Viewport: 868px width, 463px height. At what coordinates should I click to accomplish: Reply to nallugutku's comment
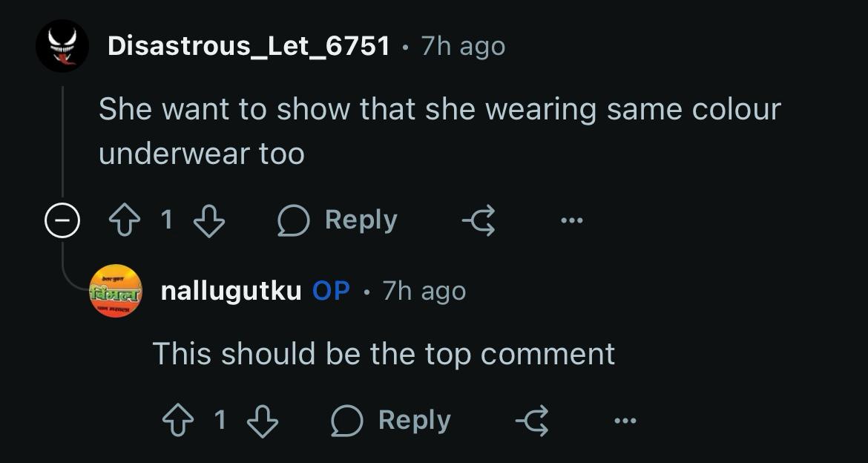tap(391, 421)
